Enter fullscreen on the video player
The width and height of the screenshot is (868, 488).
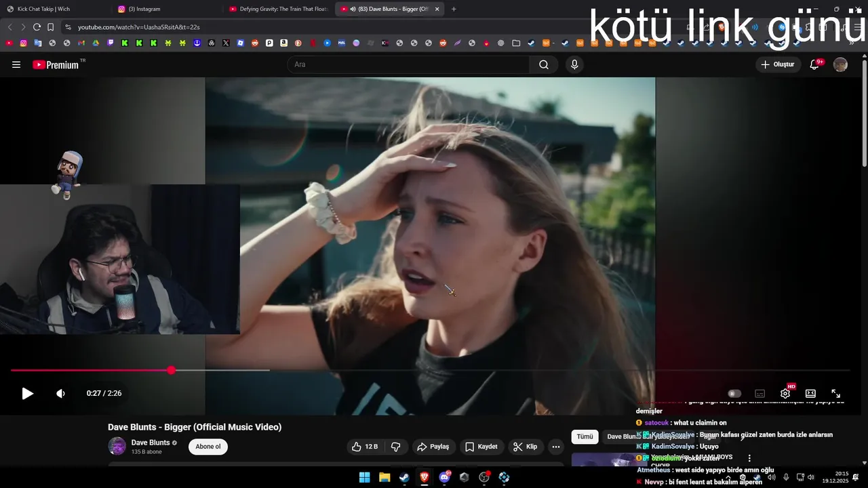click(836, 393)
